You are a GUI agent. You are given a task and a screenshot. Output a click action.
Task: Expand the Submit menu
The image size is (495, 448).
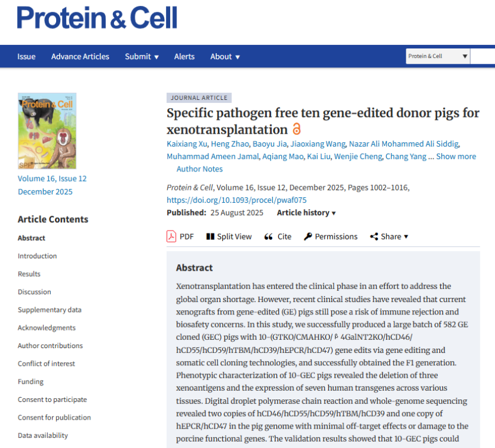(x=142, y=57)
